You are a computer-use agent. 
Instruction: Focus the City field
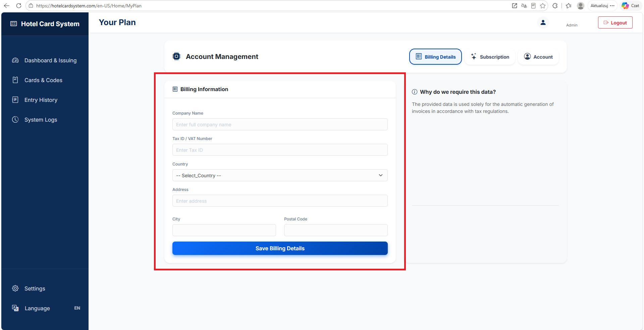click(x=224, y=230)
